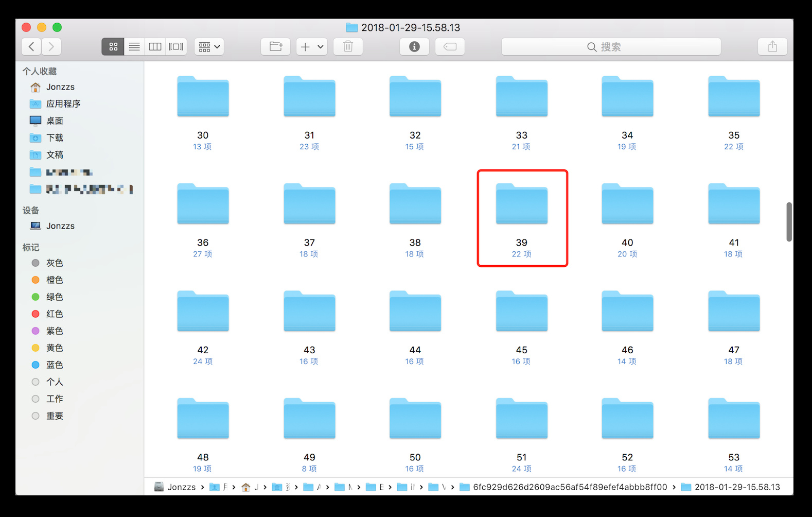Image resolution: width=812 pixels, height=517 pixels.
Task: Switch to icon view mode
Action: click(x=113, y=47)
